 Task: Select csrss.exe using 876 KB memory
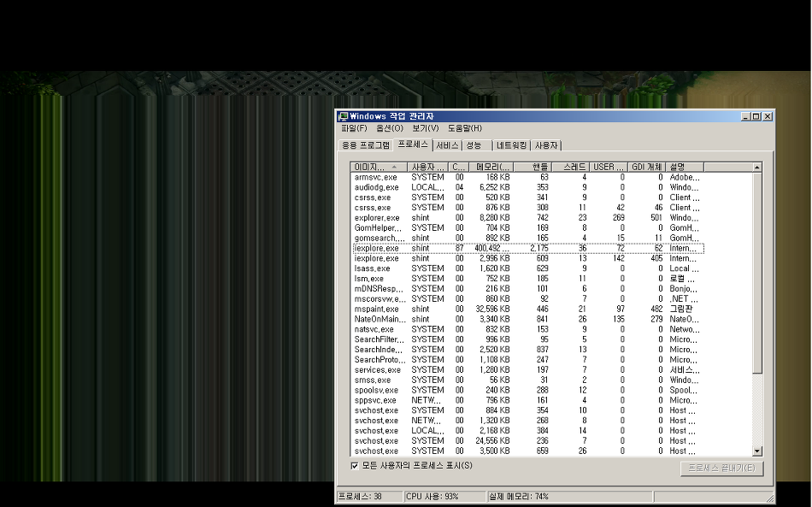click(x=527, y=208)
